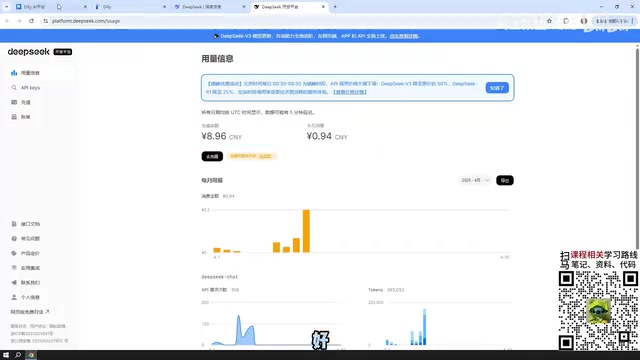This screenshot has width=640, height=360.
Task: Click the card icon beside 充值
Action: [14, 102]
